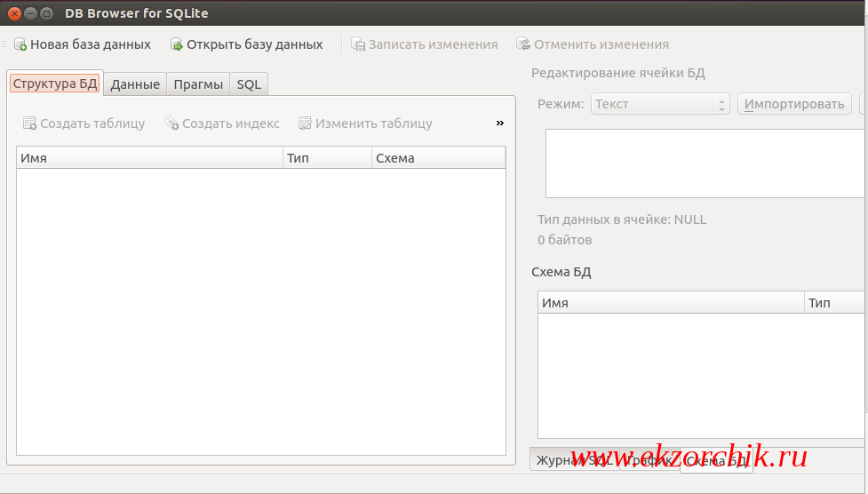This screenshot has width=868, height=494.
Task: Click the Схема column header
Action: pos(438,158)
